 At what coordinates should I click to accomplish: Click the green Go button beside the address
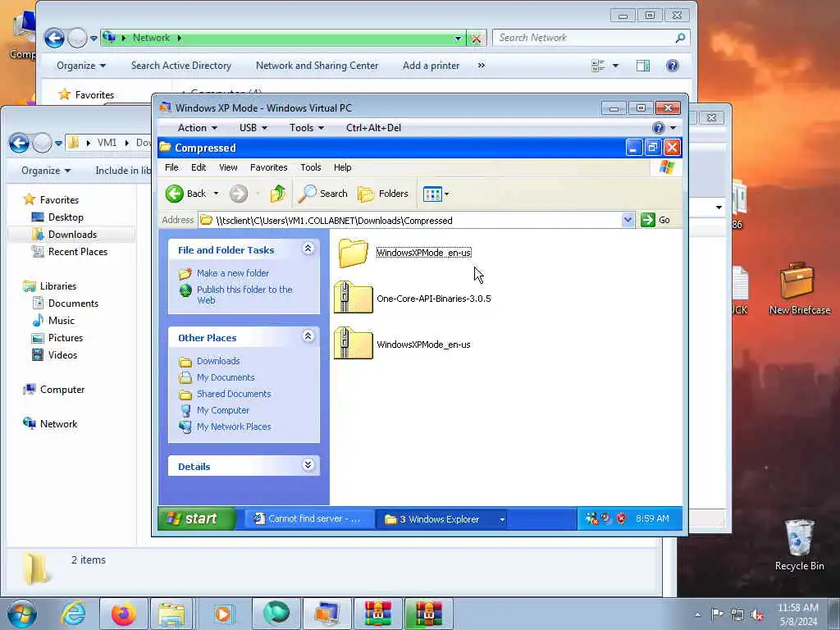(655, 220)
